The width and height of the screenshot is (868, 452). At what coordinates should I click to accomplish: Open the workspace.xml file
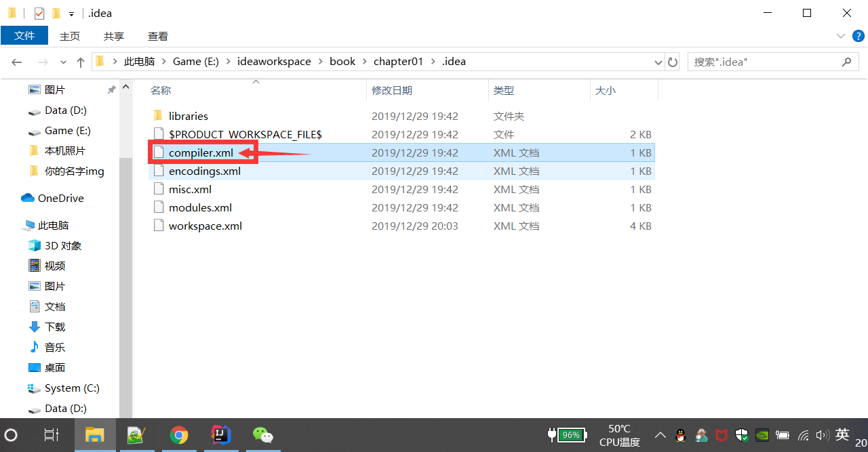coord(205,226)
